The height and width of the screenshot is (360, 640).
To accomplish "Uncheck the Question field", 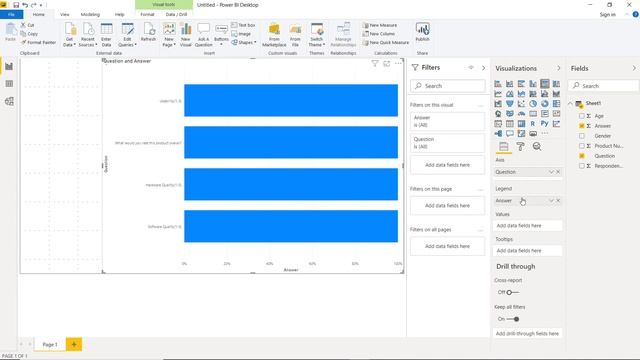I will [582, 156].
